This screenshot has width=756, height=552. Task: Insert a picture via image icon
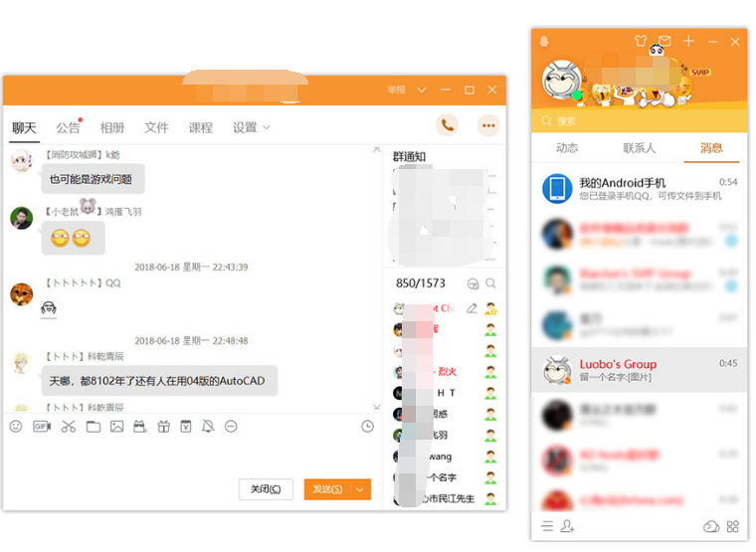pos(116,426)
